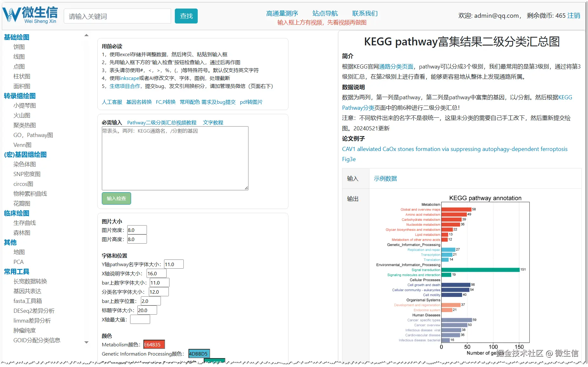Open the 转录组绘图 category heading
This screenshot has width=588, height=367.
[x=20, y=96]
